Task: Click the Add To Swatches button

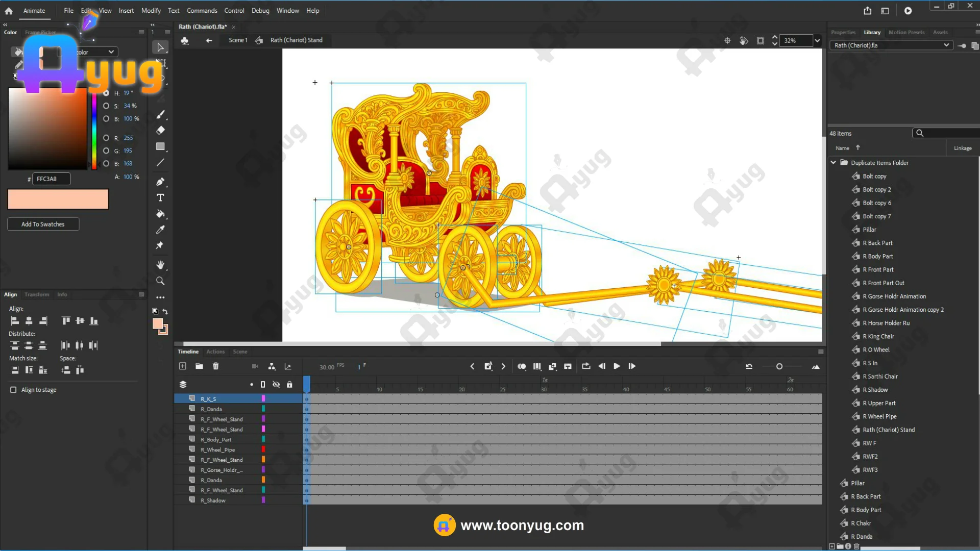Action: click(x=43, y=224)
